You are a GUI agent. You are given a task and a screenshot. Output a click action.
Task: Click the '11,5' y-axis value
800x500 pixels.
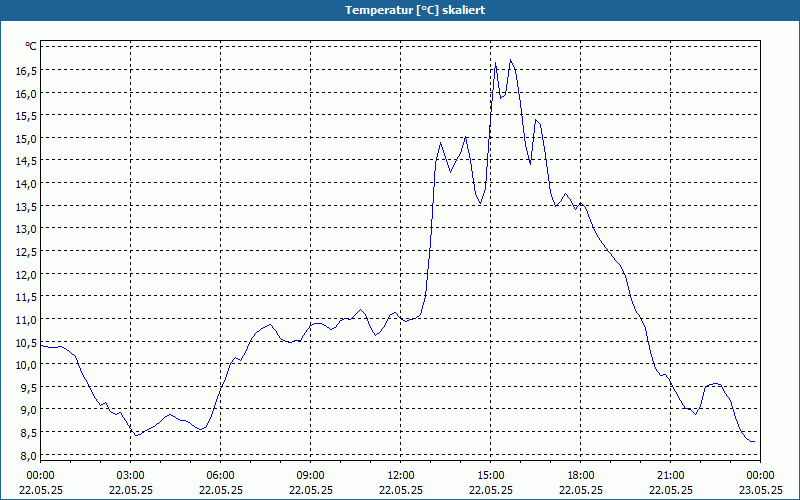[x=26, y=297]
